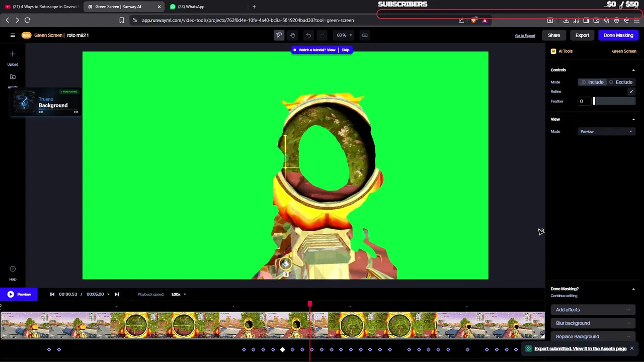Click the roto m821 project name
The height and width of the screenshot is (362, 644).
click(77, 35)
